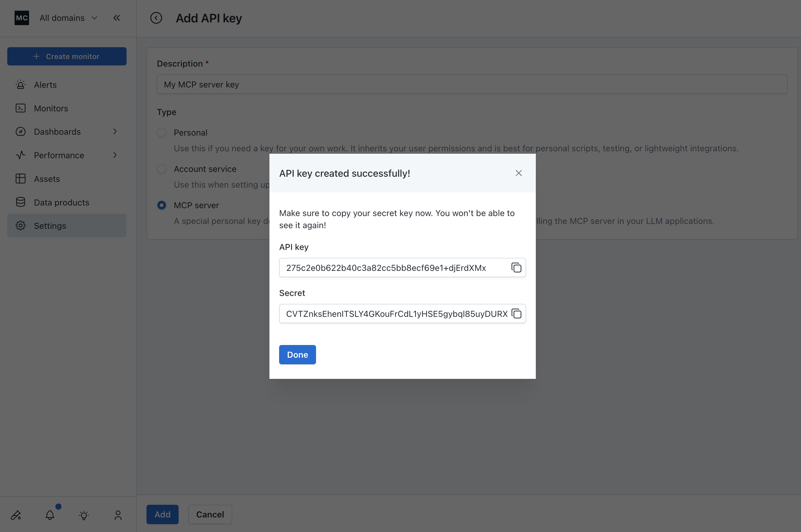Select the Account service key type

[x=162, y=169]
